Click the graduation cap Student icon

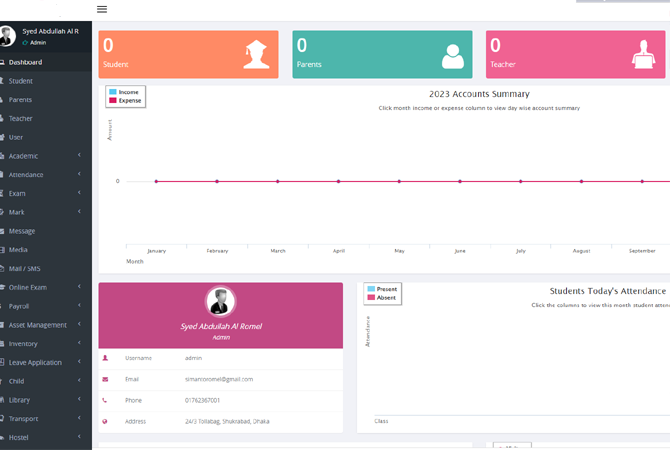[x=256, y=55]
